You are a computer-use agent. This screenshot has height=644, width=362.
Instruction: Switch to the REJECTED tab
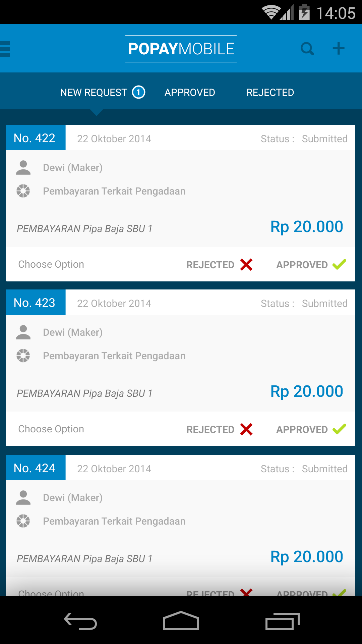(x=270, y=93)
